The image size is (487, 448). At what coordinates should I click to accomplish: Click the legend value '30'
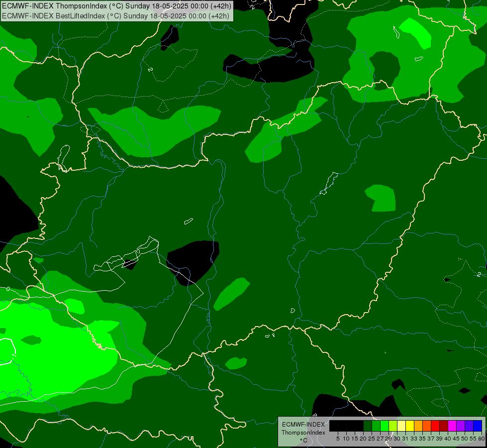[397, 439]
